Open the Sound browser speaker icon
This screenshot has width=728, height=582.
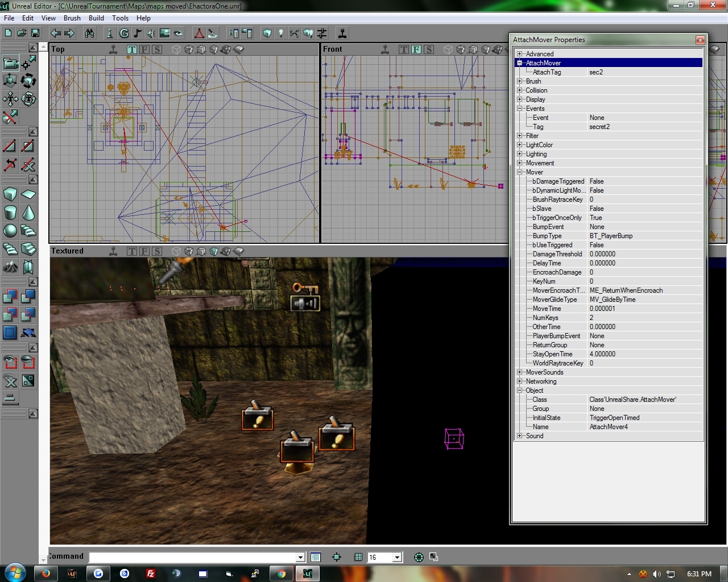(151, 33)
